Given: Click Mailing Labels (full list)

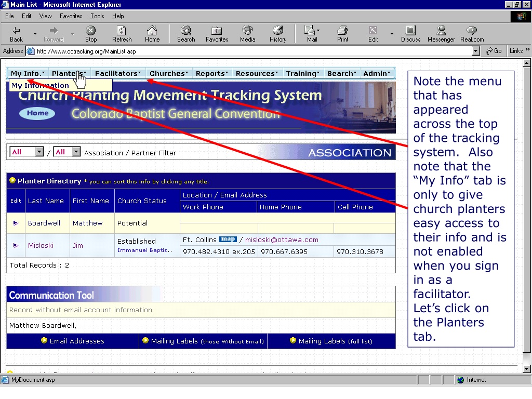Looking at the screenshot, I should (x=331, y=341).
